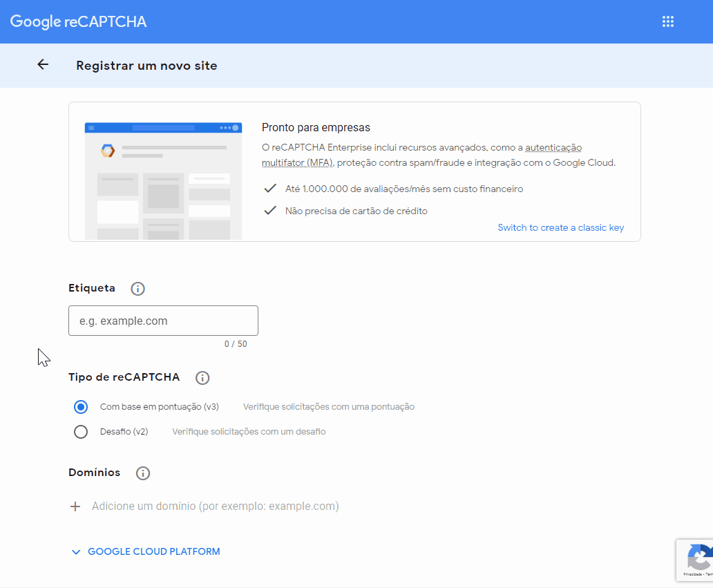Expand the Google Cloud Platform section
The width and height of the screenshot is (713, 588).
(146, 551)
